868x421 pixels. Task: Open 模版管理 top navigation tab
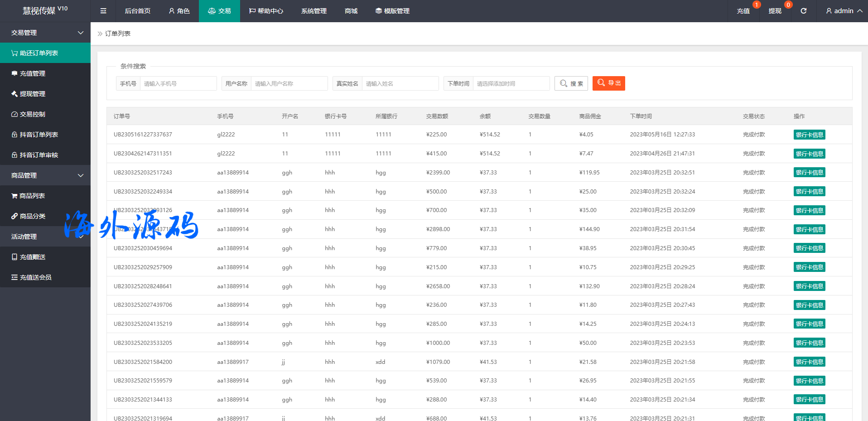click(392, 11)
